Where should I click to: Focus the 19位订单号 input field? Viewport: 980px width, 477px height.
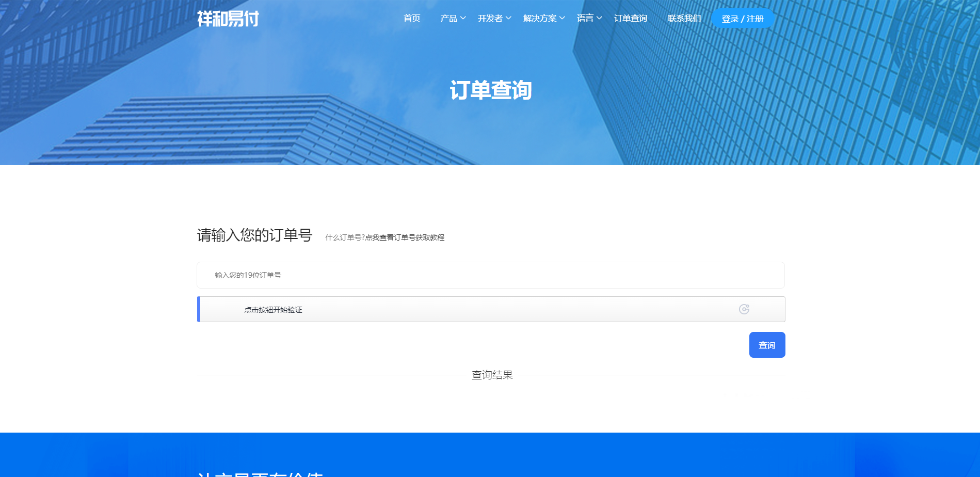490,275
